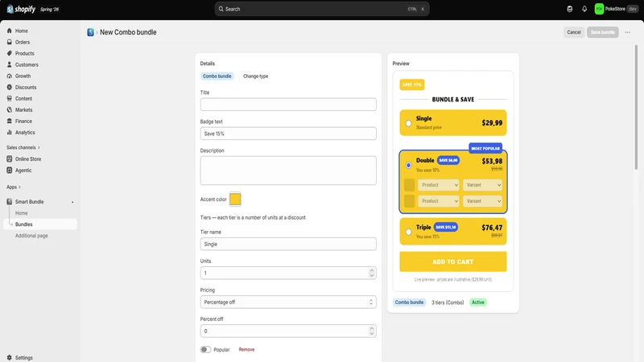
Task: Open the Products tag icon
Action: click(x=10, y=53)
